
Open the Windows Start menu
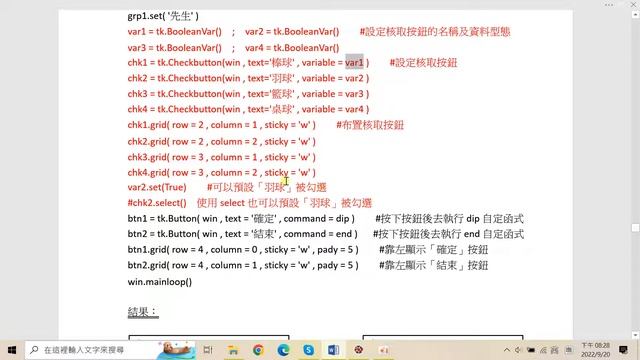pos(12,350)
